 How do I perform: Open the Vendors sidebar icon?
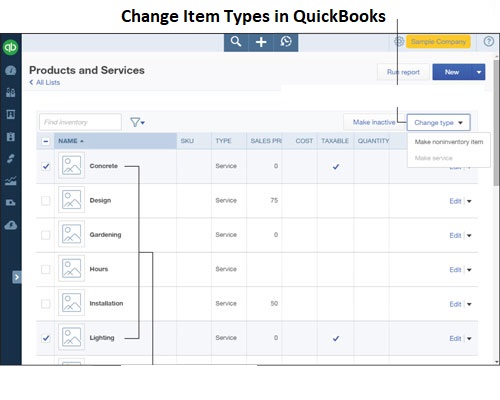pyautogui.click(x=11, y=115)
